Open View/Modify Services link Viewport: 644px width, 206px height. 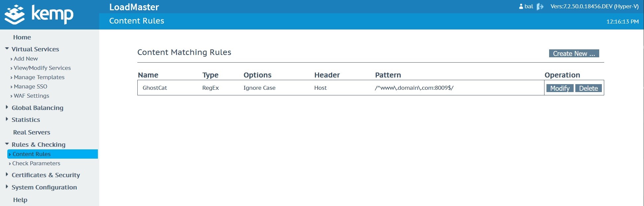pyautogui.click(x=42, y=68)
